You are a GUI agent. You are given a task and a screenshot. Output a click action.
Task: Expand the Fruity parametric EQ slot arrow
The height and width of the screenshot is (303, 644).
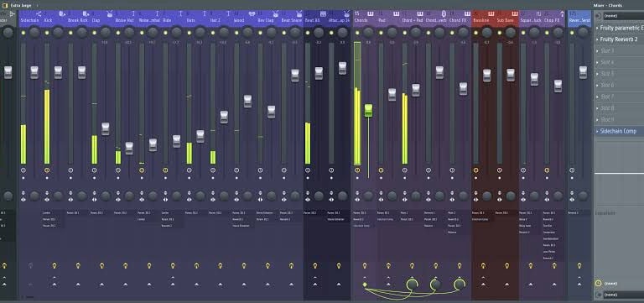[597, 28]
